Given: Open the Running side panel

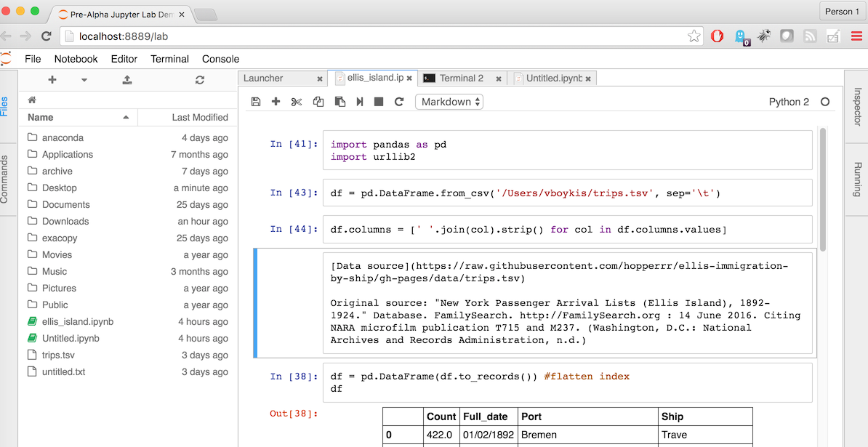Looking at the screenshot, I should (857, 180).
